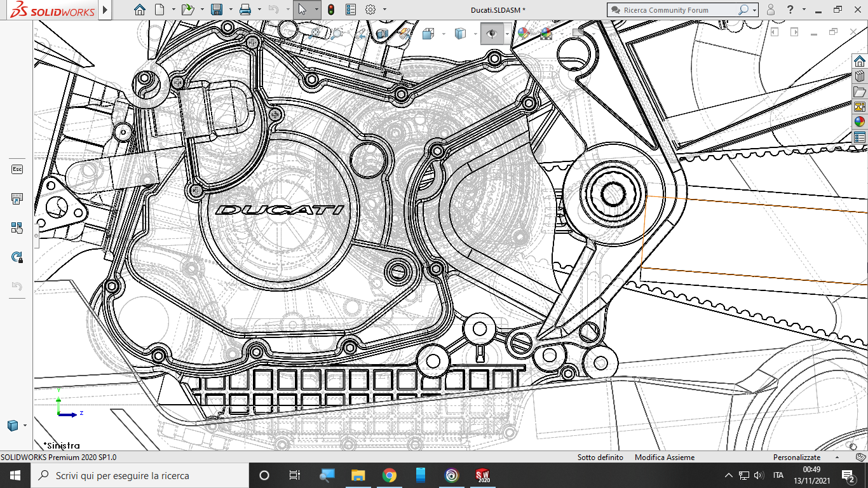The image size is (868, 488).
Task: Click the Home icon in the title toolbar
Action: coord(140,10)
